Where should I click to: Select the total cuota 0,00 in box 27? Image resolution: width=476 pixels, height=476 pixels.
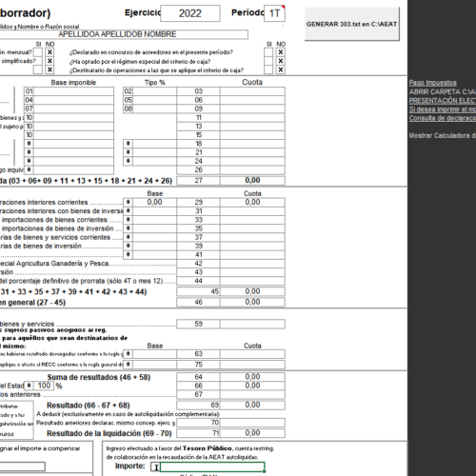click(x=252, y=181)
